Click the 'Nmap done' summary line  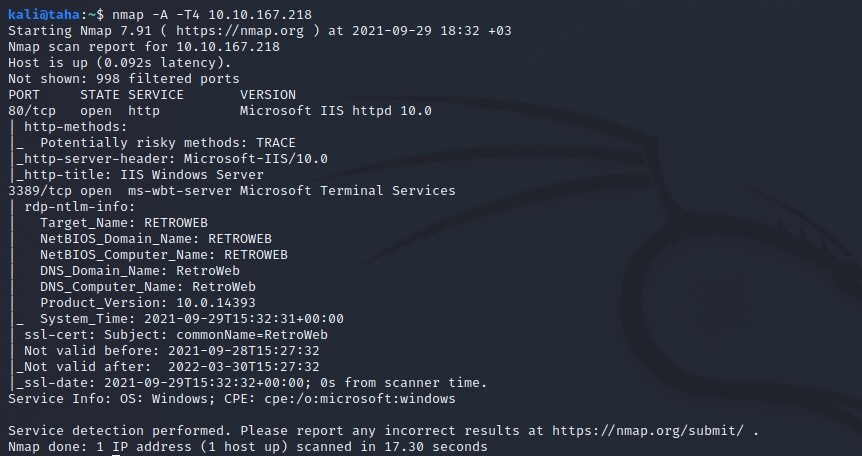coord(248,446)
